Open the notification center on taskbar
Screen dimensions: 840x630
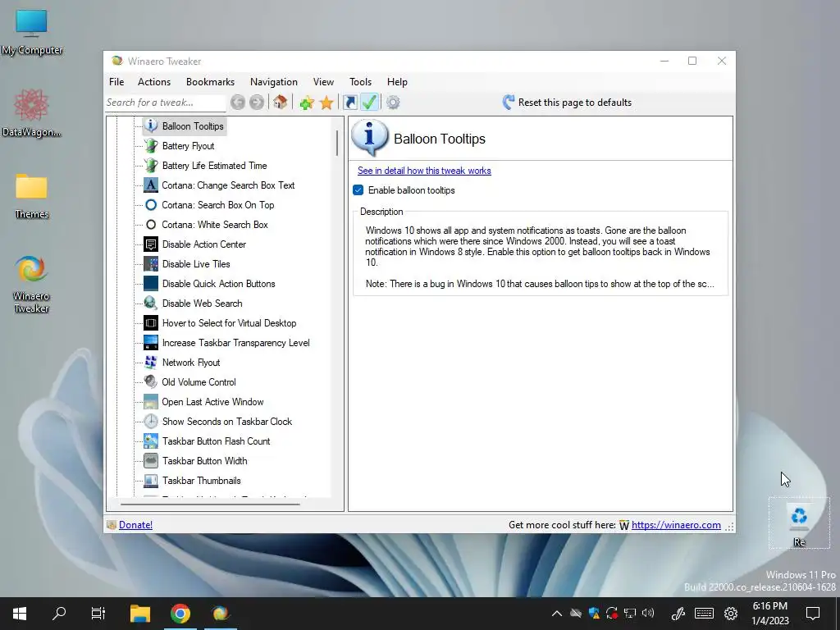[x=813, y=614]
